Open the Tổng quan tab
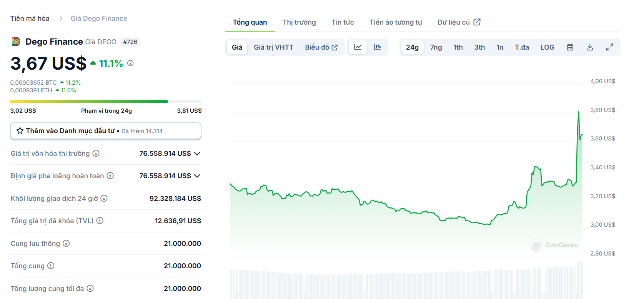This screenshot has width=644, height=299. point(250,22)
